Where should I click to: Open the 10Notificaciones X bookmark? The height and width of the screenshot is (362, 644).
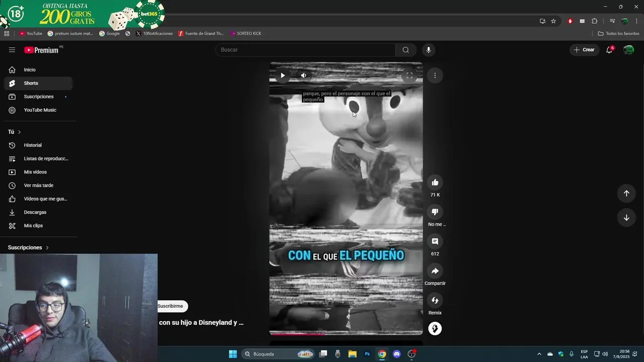pyautogui.click(x=154, y=34)
